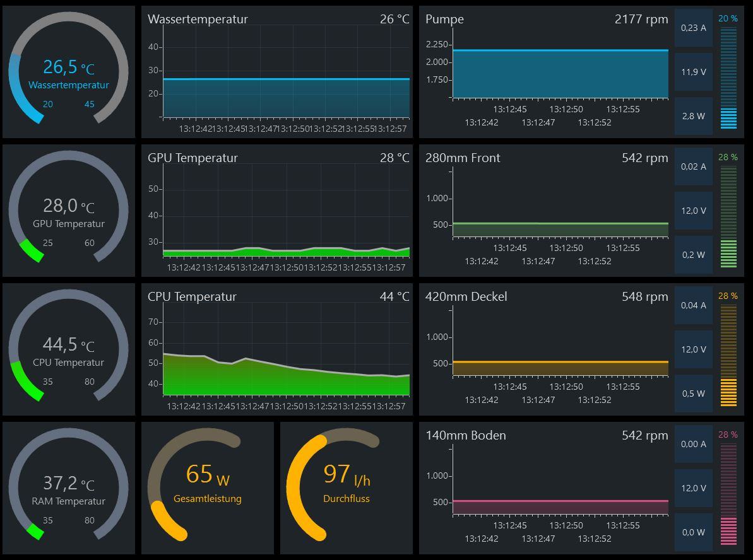Click the Pumpe chart title

(445, 19)
